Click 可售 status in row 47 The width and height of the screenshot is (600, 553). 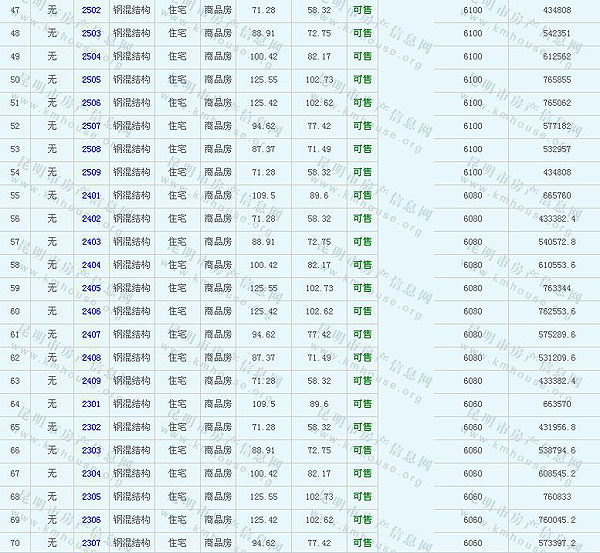361,9
